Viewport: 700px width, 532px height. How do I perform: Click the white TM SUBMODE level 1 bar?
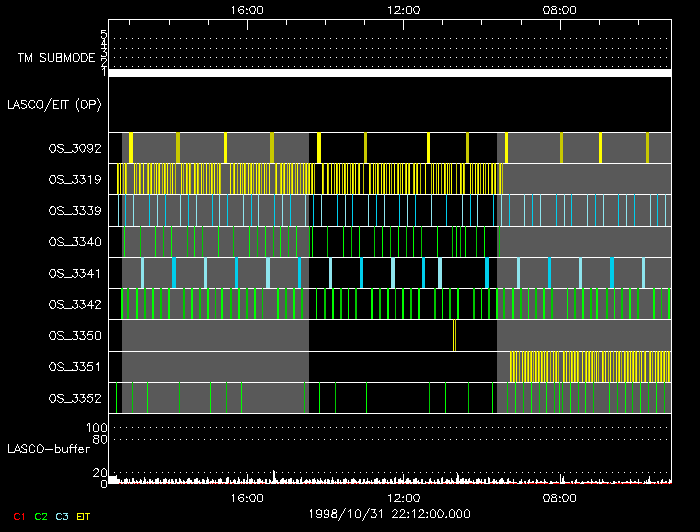389,73
